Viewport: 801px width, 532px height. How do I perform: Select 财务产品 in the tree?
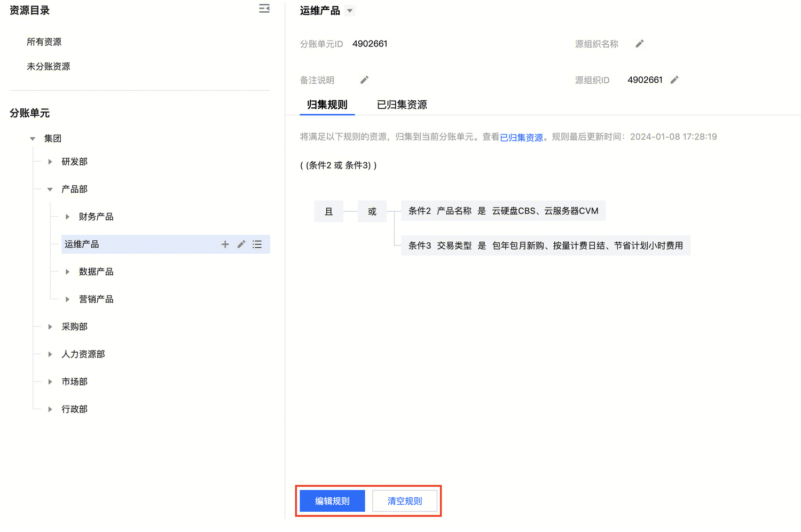(x=96, y=217)
